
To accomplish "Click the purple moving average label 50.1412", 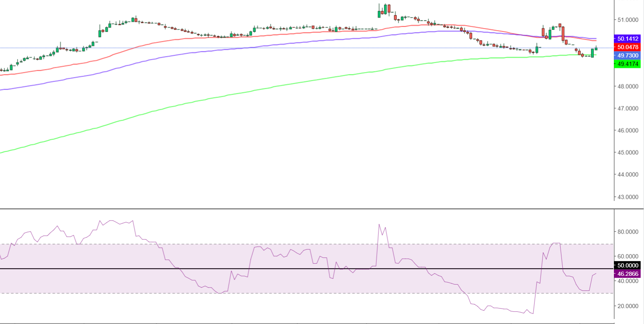I will (x=627, y=39).
